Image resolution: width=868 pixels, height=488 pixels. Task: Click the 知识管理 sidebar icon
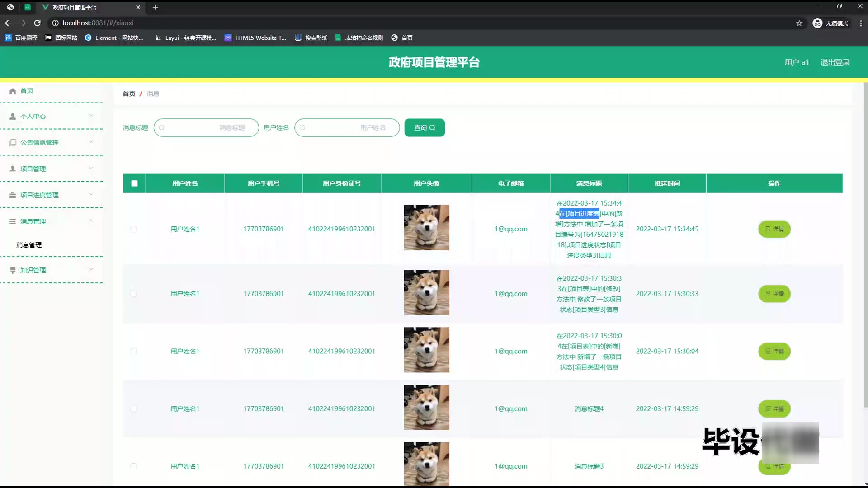13,270
